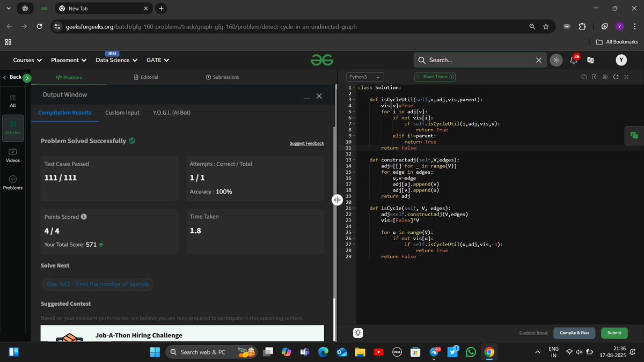This screenshot has width=644, height=362.
Task: Open YouTube from the taskbar
Action: [x=378, y=352]
